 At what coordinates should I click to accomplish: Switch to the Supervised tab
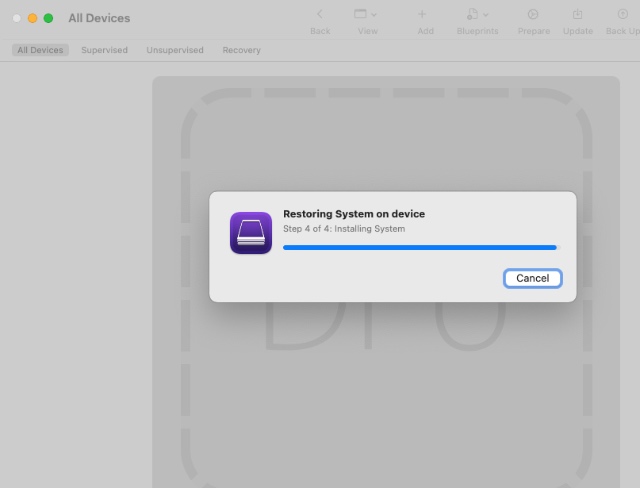[x=104, y=50]
